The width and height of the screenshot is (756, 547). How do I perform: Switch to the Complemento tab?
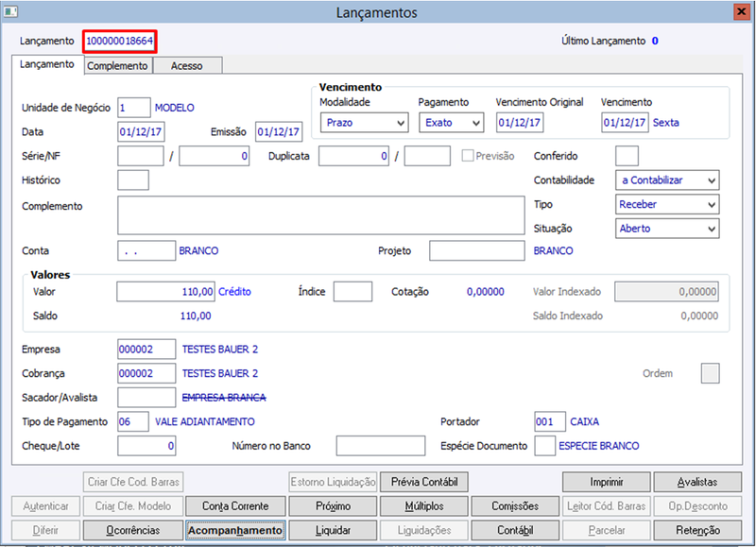coord(117,66)
